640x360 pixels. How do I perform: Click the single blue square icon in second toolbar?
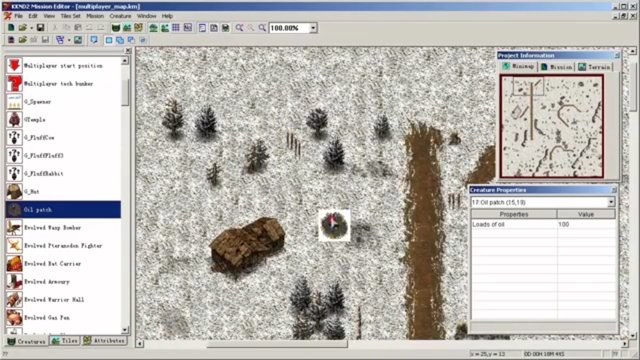pyautogui.click(x=109, y=40)
